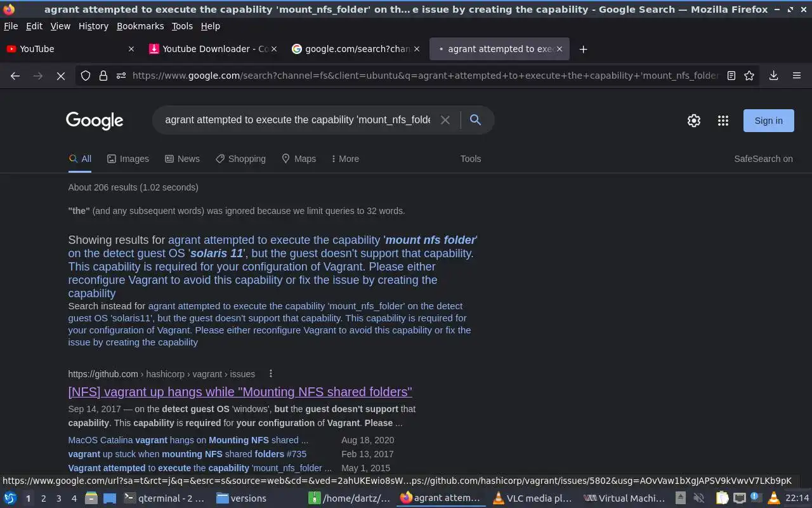Viewport: 812px width, 508px height.
Task: Select the Shopping search tab
Action: (240, 159)
